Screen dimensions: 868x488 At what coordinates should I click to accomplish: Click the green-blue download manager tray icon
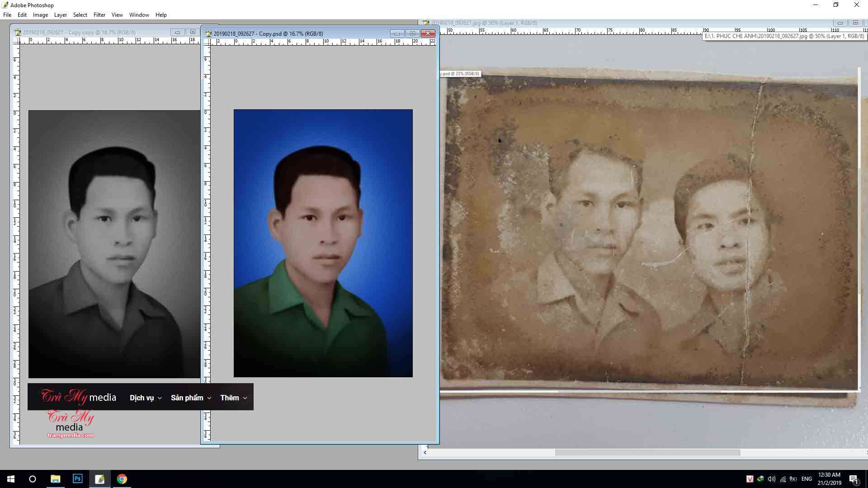click(x=761, y=479)
